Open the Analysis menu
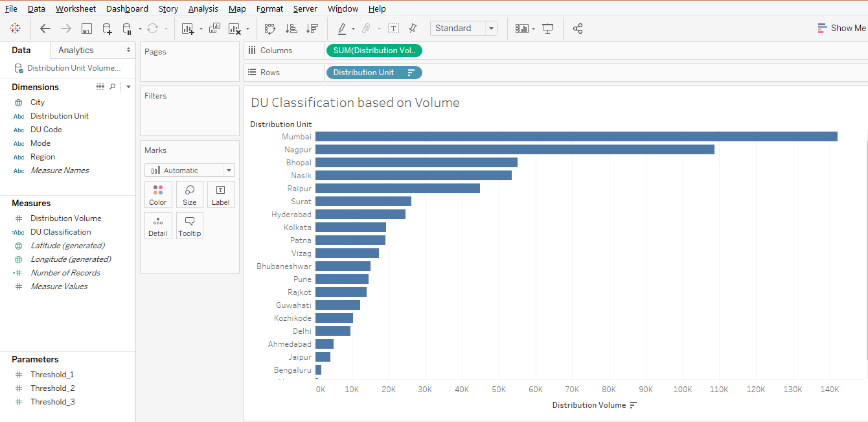 [x=203, y=8]
